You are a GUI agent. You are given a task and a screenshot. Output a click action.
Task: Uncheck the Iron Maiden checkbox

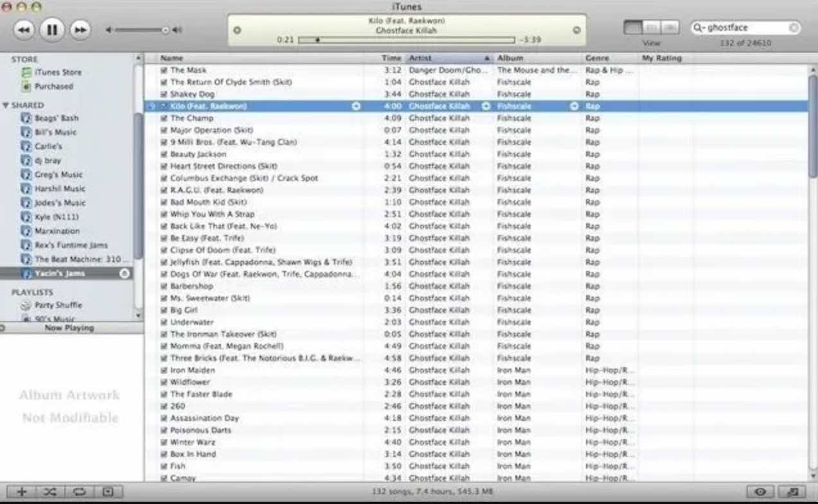[x=164, y=370]
